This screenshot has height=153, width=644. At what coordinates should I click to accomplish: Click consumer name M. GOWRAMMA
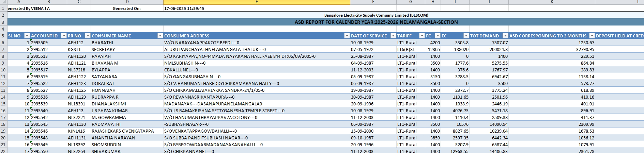(x=109, y=117)
